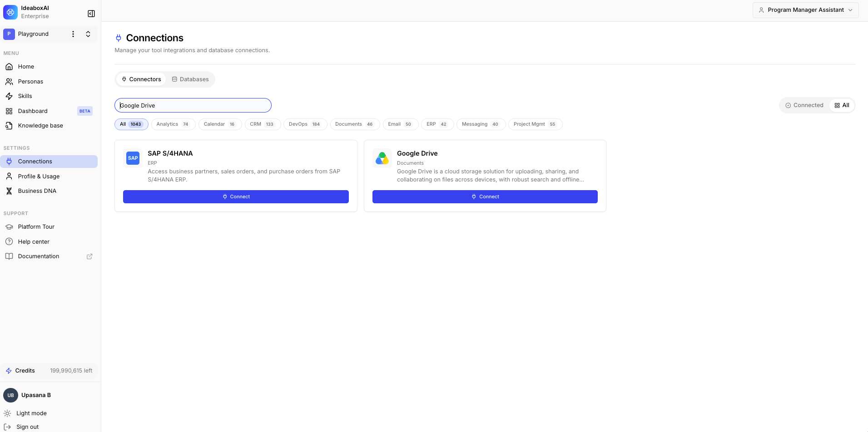Click the Help center question mark icon
Screen dimensions: 868x432
point(9,242)
